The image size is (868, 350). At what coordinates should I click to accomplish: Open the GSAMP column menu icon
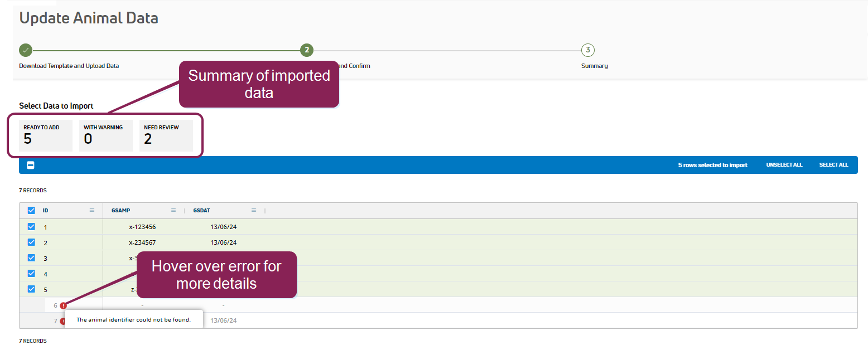[173, 211]
